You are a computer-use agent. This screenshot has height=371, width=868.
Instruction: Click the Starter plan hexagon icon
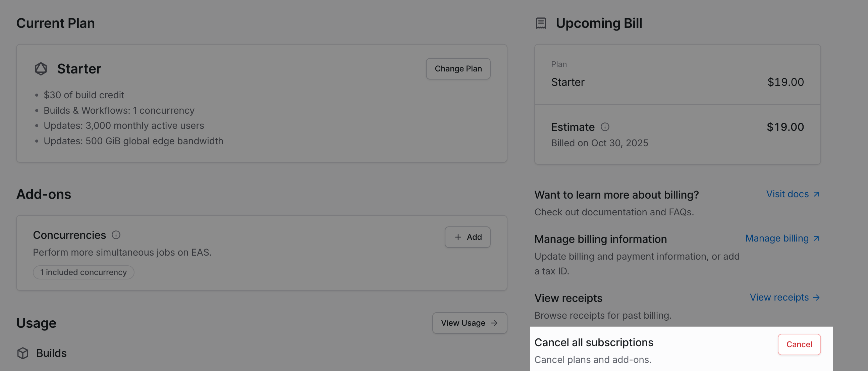click(41, 68)
